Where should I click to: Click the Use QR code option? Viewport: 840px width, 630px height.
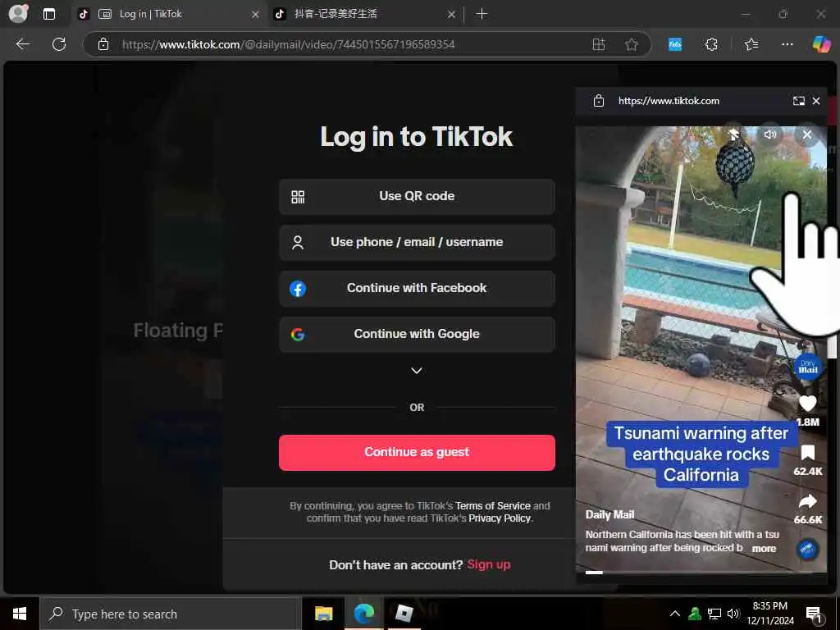coord(417,197)
